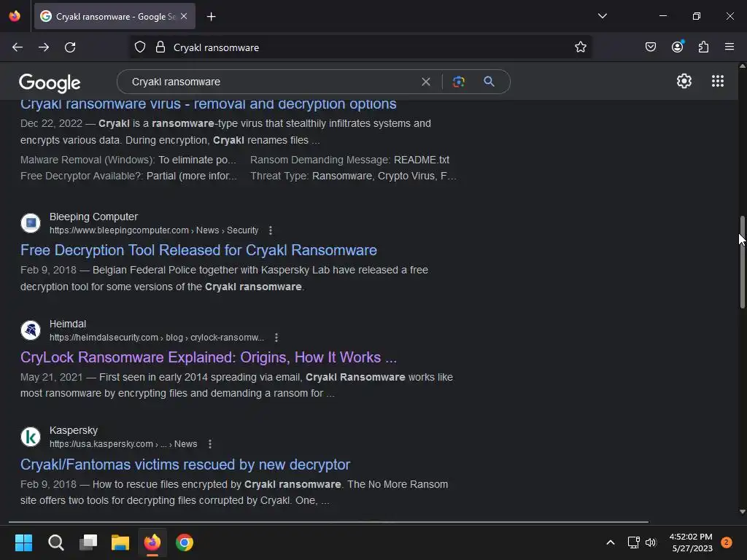Click the usa.kaspersky.com URL breadcrumb

pyautogui.click(x=123, y=444)
